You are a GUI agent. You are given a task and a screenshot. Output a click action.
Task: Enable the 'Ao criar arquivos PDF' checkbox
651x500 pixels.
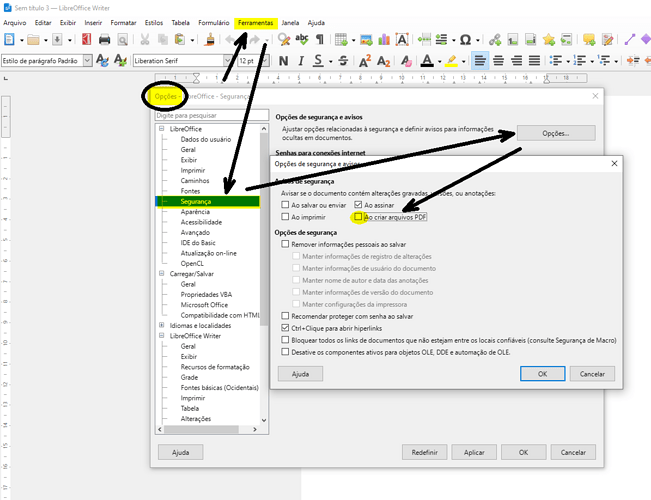[x=358, y=216]
